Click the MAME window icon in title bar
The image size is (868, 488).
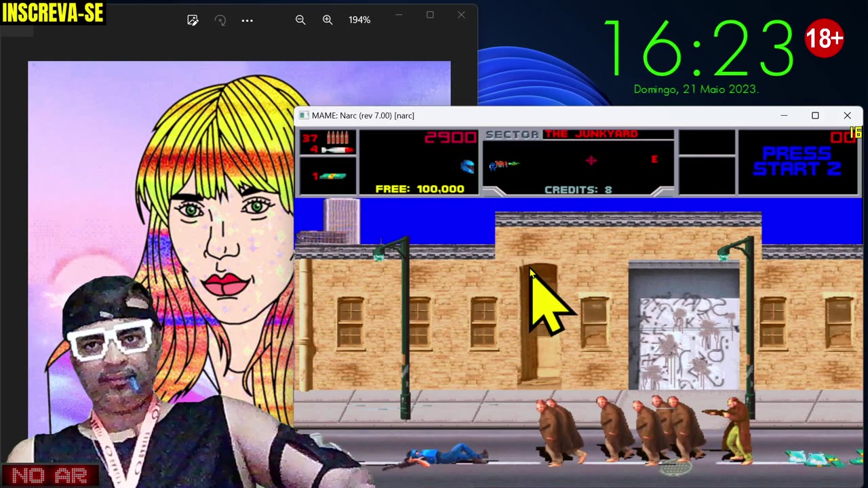click(x=304, y=116)
